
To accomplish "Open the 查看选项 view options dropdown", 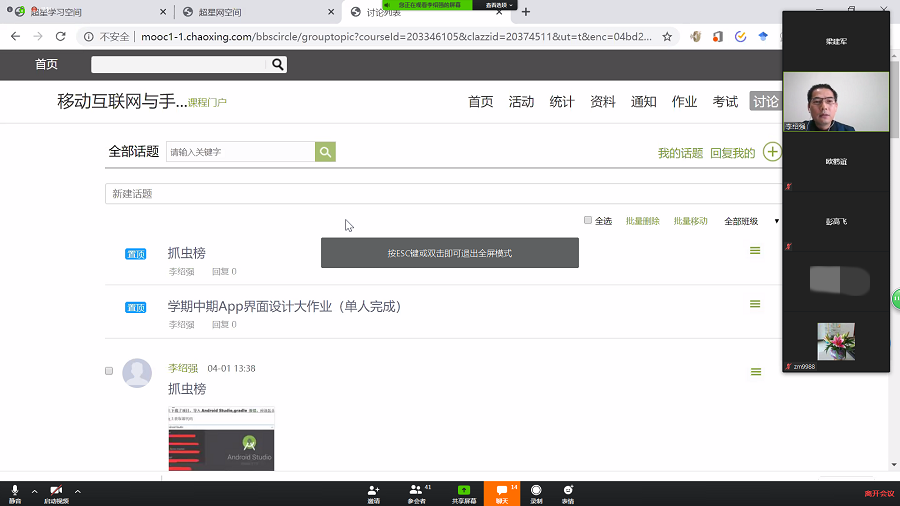I will click(498, 5).
